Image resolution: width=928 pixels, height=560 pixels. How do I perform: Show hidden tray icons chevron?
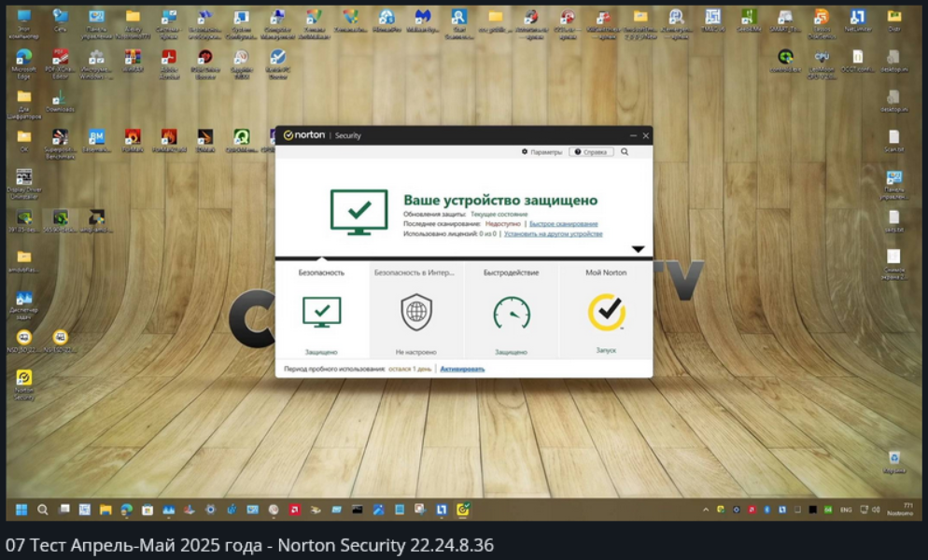[x=706, y=510]
